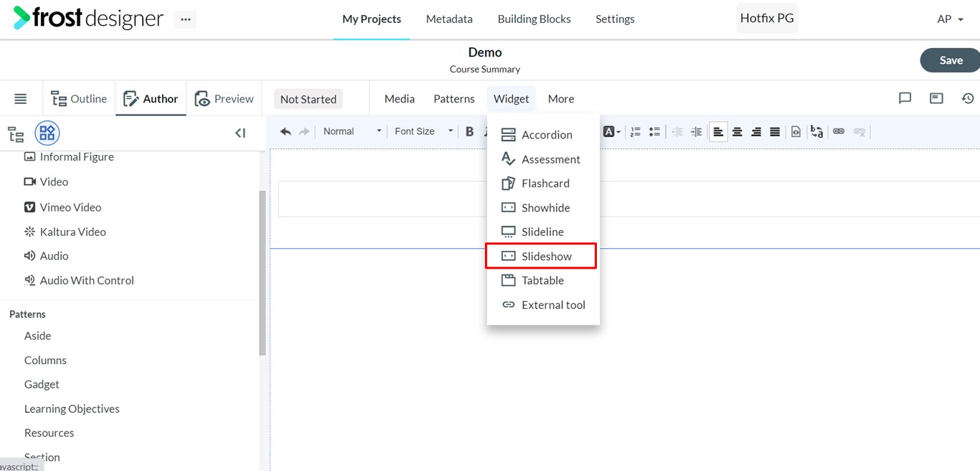Image resolution: width=980 pixels, height=471 pixels.
Task: Toggle justify text alignment
Action: point(775,132)
